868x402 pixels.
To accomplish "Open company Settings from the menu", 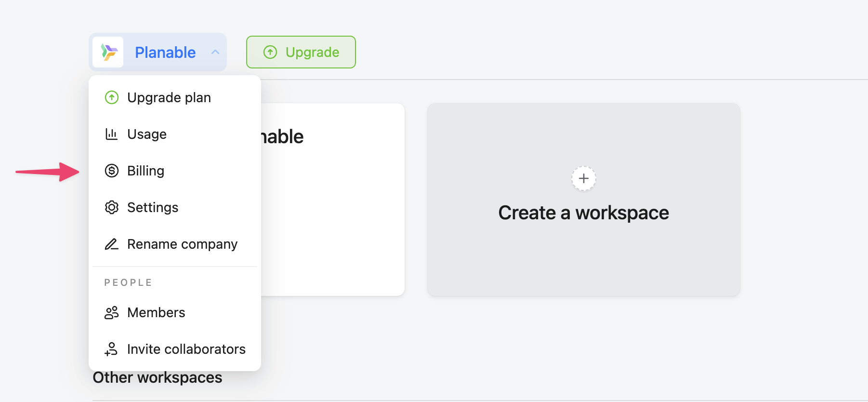I will tap(153, 208).
